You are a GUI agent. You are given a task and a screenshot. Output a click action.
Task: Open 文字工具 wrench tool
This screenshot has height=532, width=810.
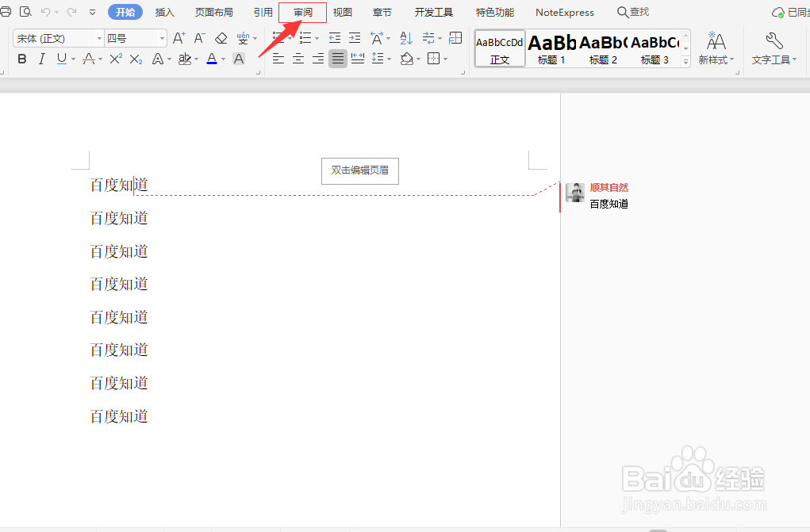tap(774, 48)
